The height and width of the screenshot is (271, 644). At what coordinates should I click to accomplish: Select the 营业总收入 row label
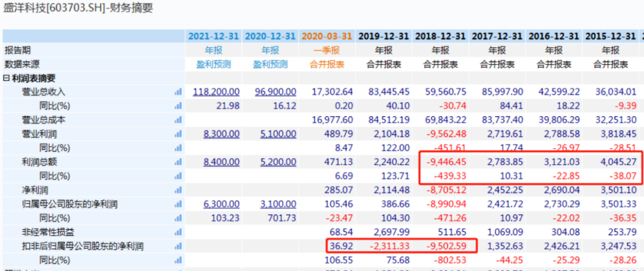pyautogui.click(x=44, y=92)
